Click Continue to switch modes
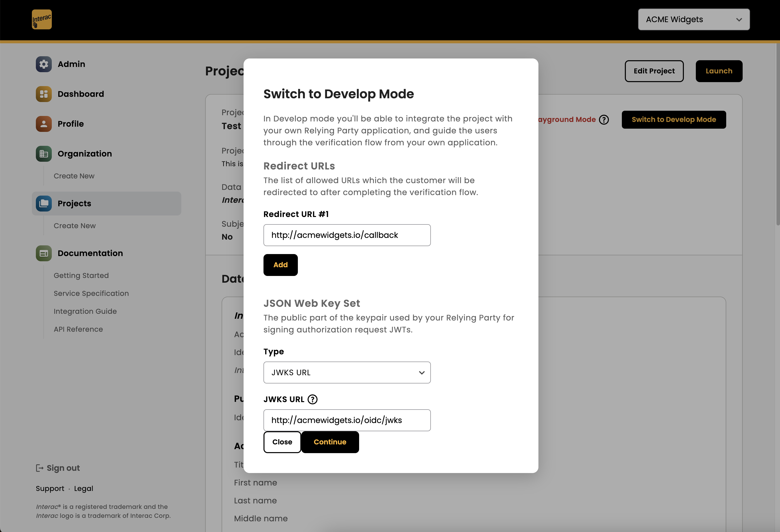The image size is (780, 532). pos(330,442)
